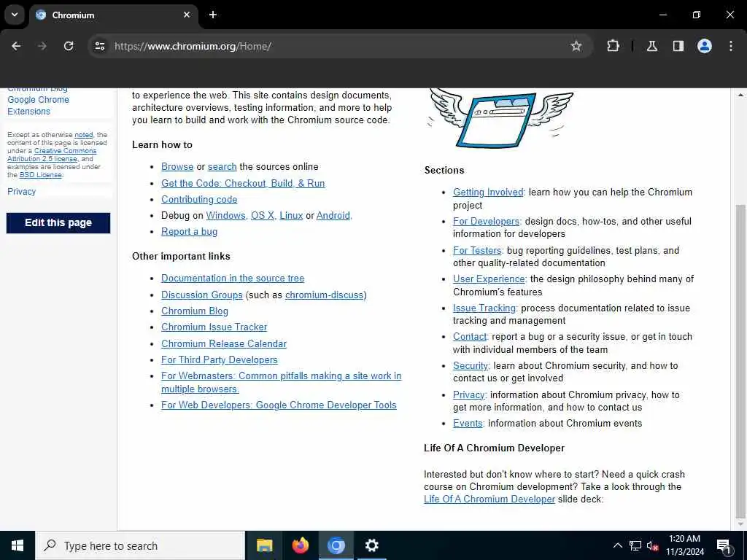The width and height of the screenshot is (747, 560).
Task: Open the For Webmasters link
Action: (x=281, y=382)
